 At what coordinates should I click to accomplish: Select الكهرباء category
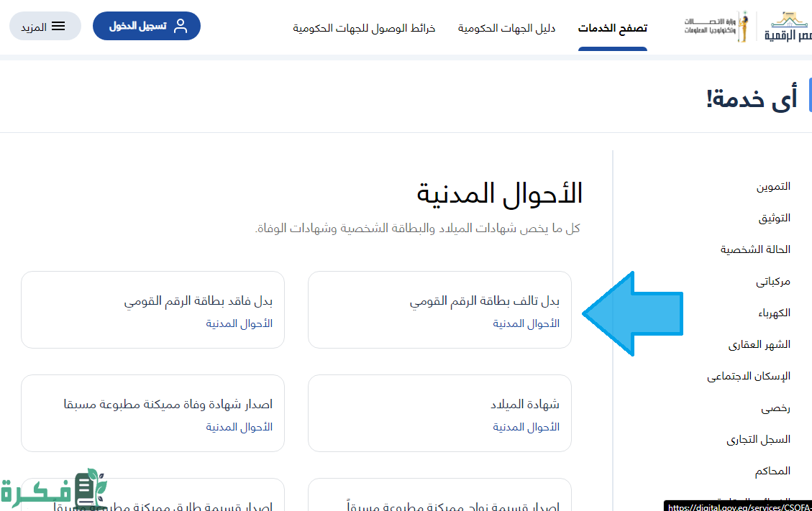(774, 313)
